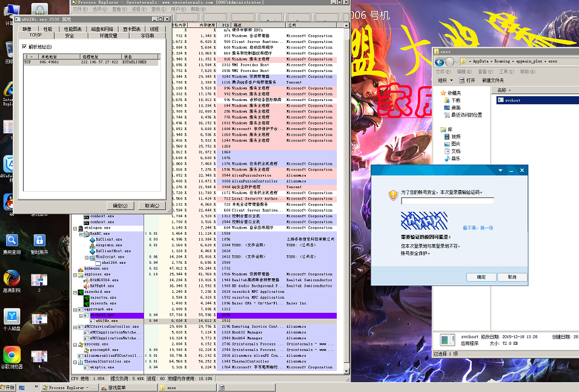This screenshot has height=392, width=579.
Task: Click the Explorer Back arrow button
Action: coord(440,62)
